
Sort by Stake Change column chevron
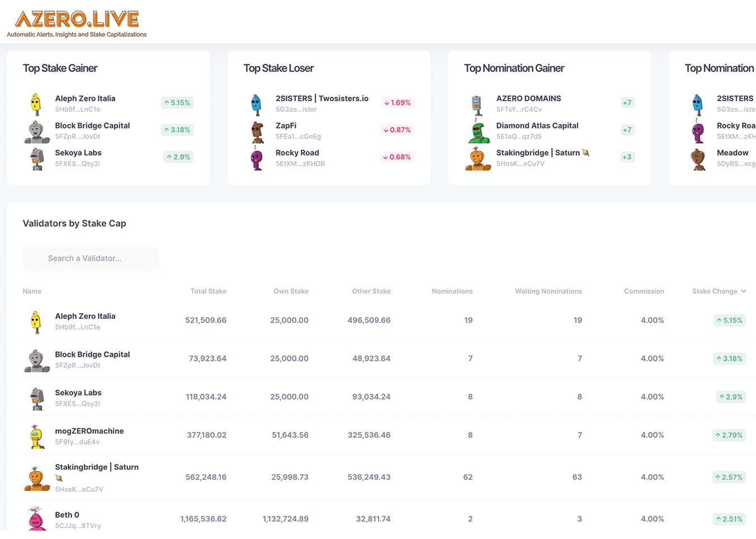(x=744, y=291)
